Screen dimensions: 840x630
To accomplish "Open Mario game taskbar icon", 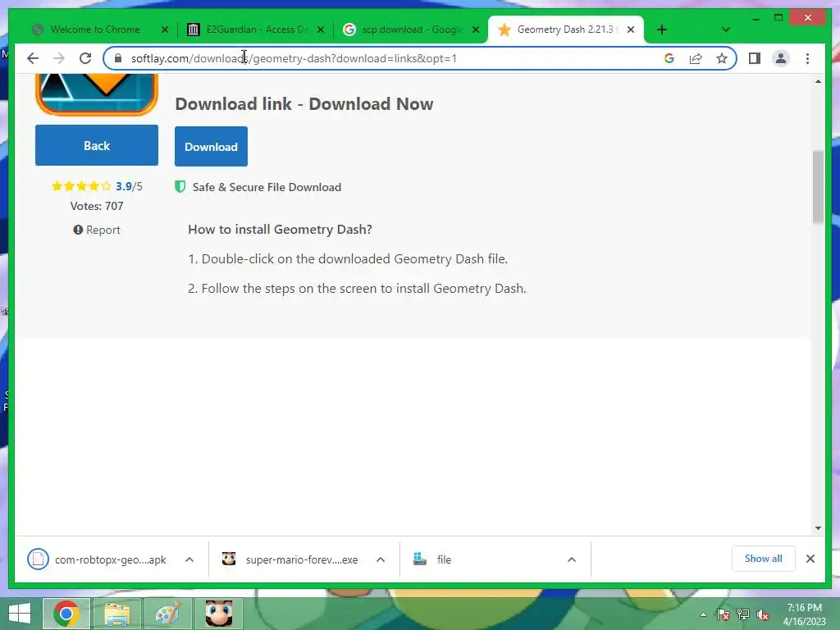I will 219,614.
